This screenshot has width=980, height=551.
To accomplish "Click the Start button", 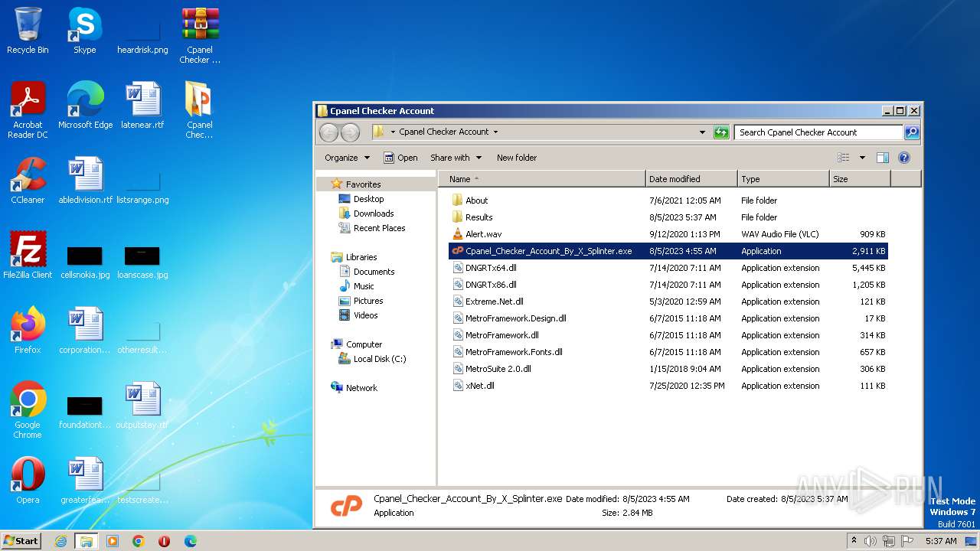I will [21, 541].
